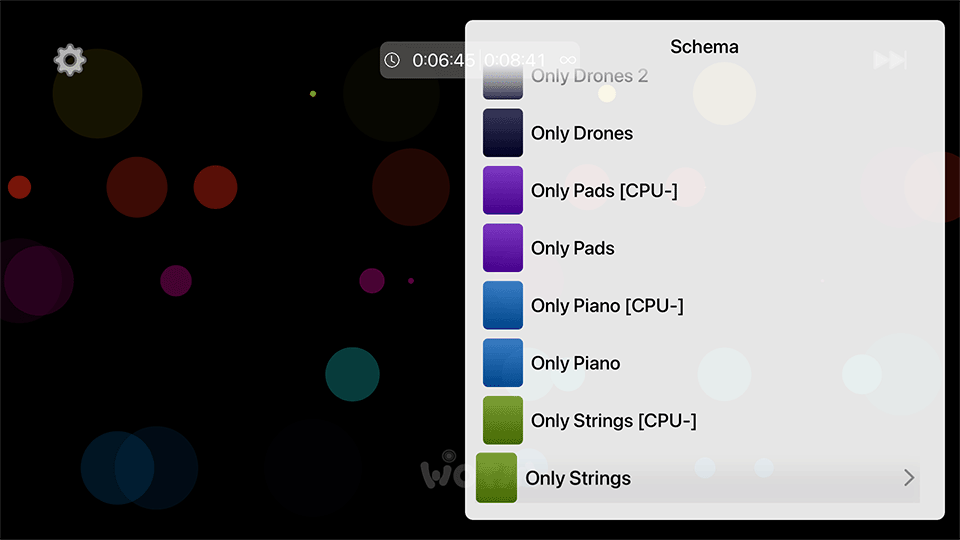Click the clock timer icon
The height and width of the screenshot is (540, 960).
click(392, 60)
